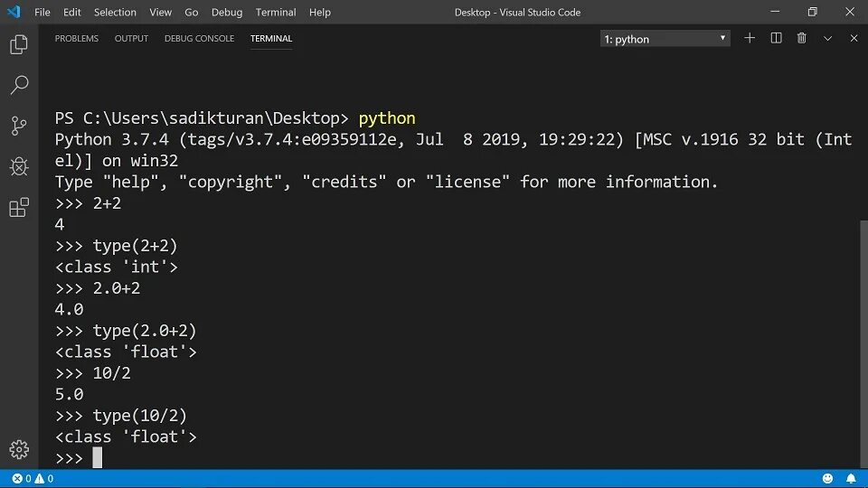Viewport: 868px width, 488px height.
Task: Open the terminal selector dropdown '1: python'
Action: tap(665, 39)
